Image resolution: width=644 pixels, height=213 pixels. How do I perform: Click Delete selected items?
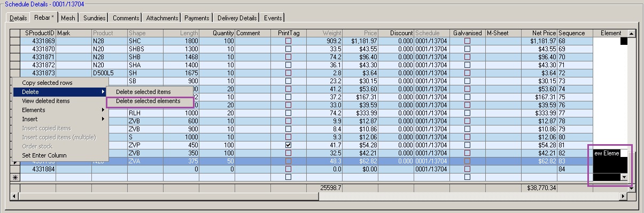pos(150,92)
